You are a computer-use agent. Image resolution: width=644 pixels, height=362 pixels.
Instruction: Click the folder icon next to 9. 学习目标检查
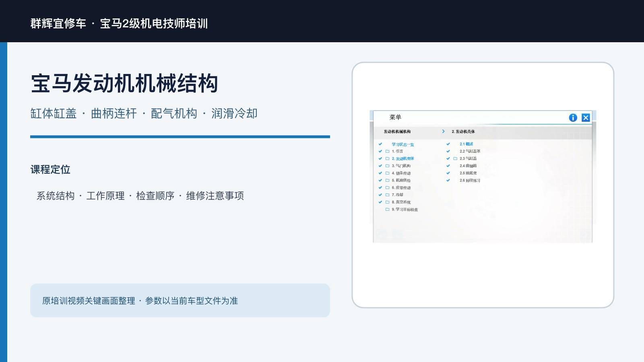point(387,209)
